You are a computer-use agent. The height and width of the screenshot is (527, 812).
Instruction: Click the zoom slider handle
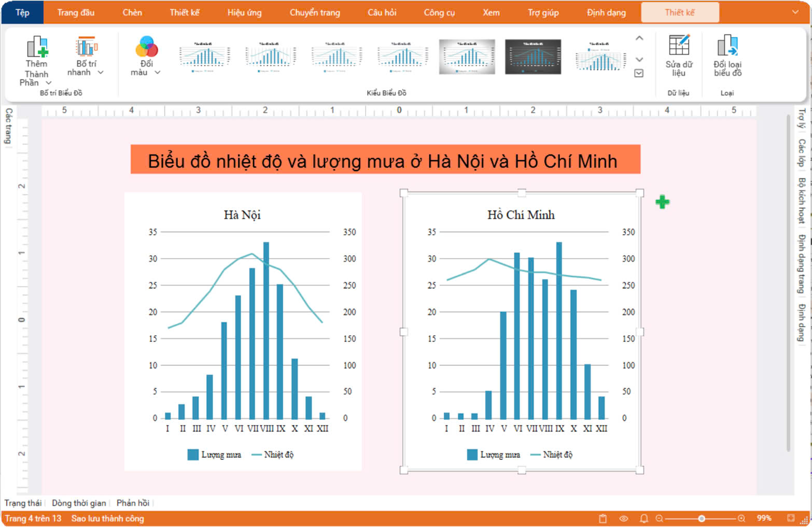[701, 518]
